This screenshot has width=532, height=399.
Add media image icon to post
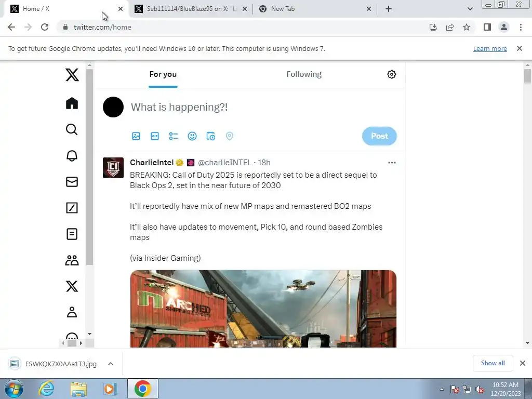click(x=136, y=136)
